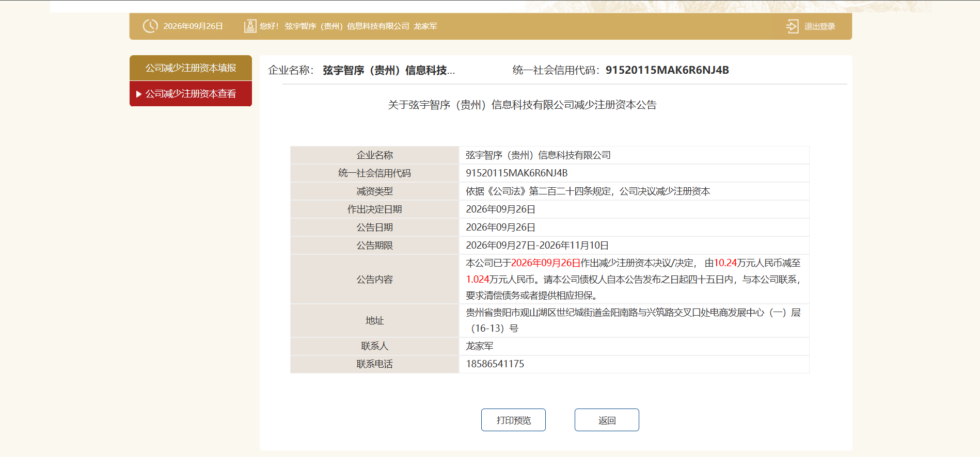Click red amount 10.24 in announcement content
The height and width of the screenshot is (457, 980).
coord(725,263)
